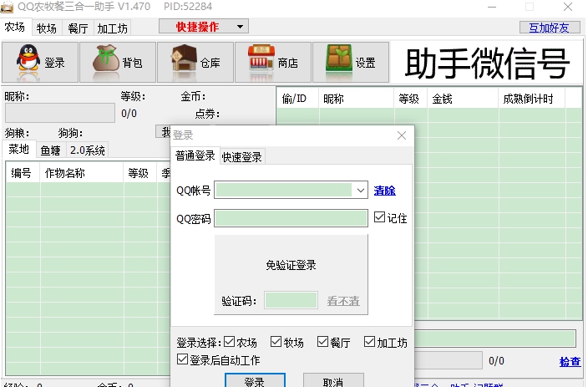Click the 成熟倒计时 column header
This screenshot has width=588, height=387.
point(532,99)
